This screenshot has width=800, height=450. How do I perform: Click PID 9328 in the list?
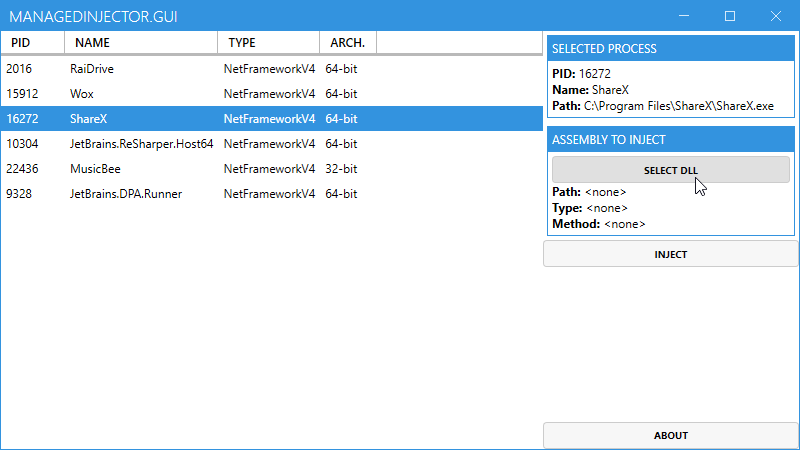coord(19,194)
